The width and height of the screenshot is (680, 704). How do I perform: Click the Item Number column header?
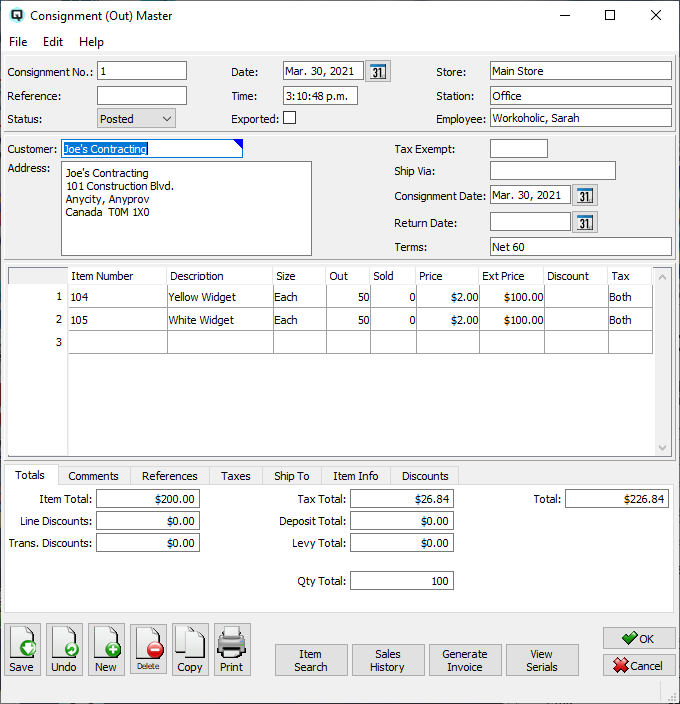(x=117, y=276)
